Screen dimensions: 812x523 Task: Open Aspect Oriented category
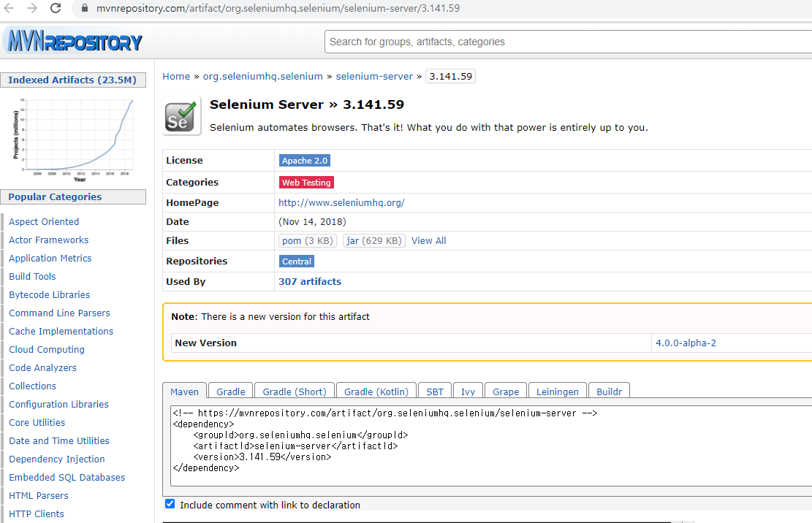tap(44, 221)
